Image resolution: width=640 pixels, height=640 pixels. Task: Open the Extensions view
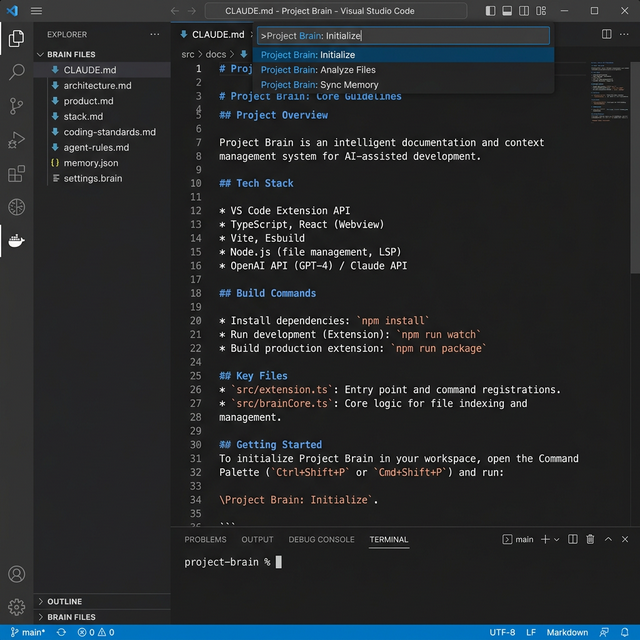point(16,174)
